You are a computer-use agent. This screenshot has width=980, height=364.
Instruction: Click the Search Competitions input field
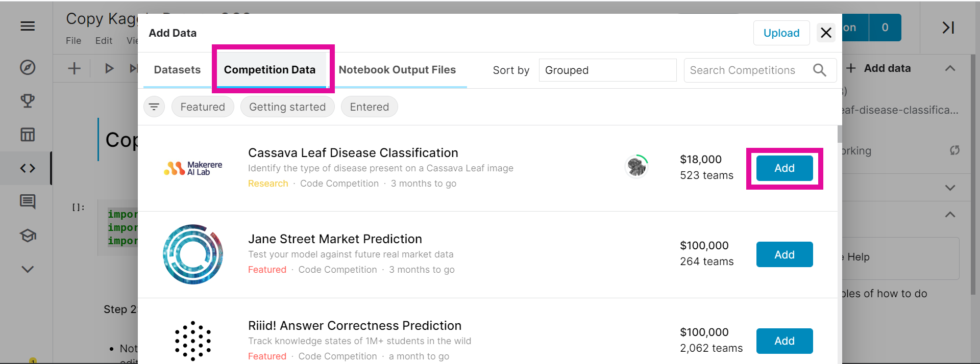pyautogui.click(x=745, y=70)
